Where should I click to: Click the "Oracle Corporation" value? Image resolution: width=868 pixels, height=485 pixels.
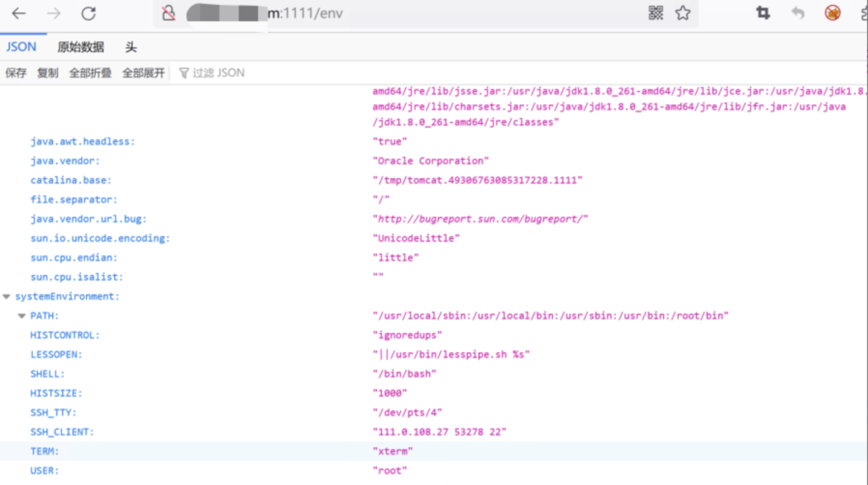tap(431, 161)
